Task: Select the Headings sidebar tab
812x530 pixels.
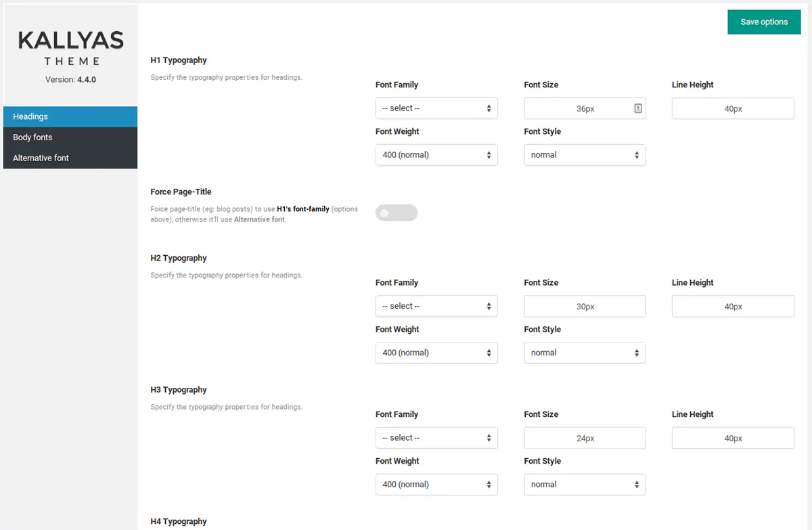Action: (x=70, y=116)
